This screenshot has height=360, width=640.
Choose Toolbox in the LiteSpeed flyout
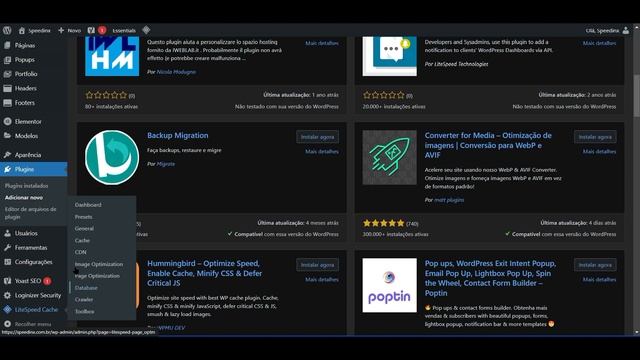84,311
